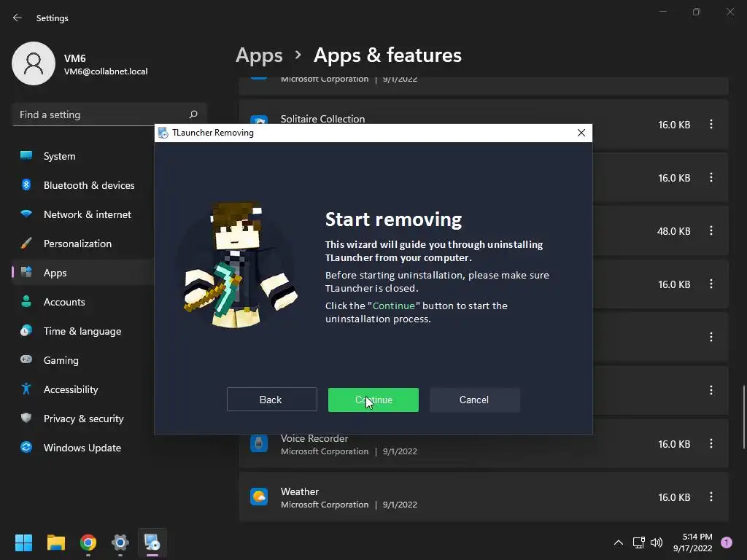
Task: Click the Back button in TLauncher dialog
Action: point(271,400)
